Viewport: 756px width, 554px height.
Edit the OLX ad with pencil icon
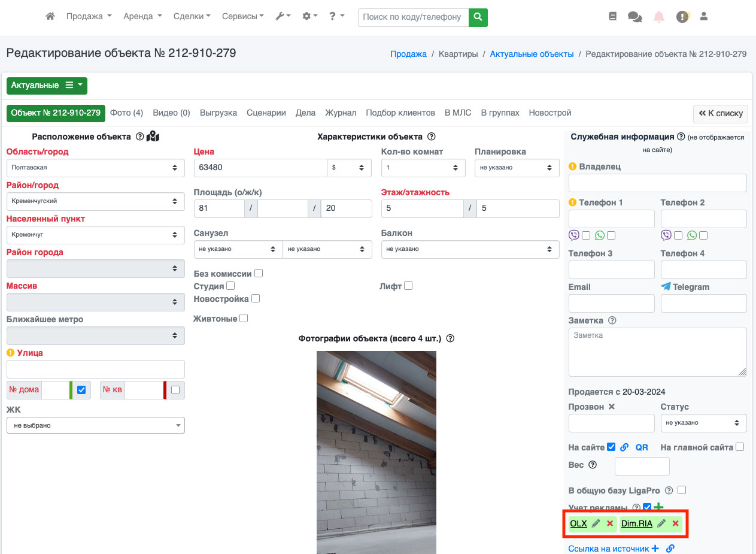[x=596, y=523]
